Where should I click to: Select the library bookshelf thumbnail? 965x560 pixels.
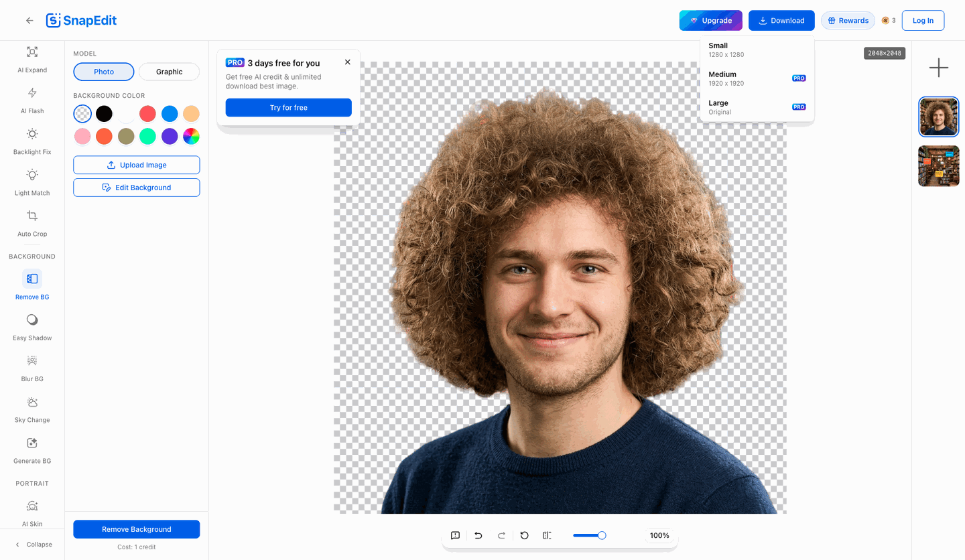(939, 166)
